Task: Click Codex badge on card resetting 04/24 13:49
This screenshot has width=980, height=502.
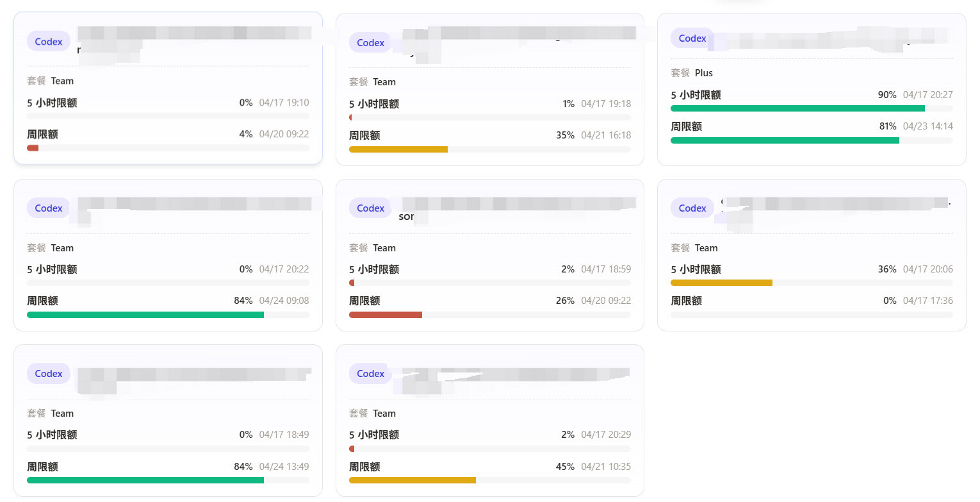Action: pyautogui.click(x=48, y=374)
